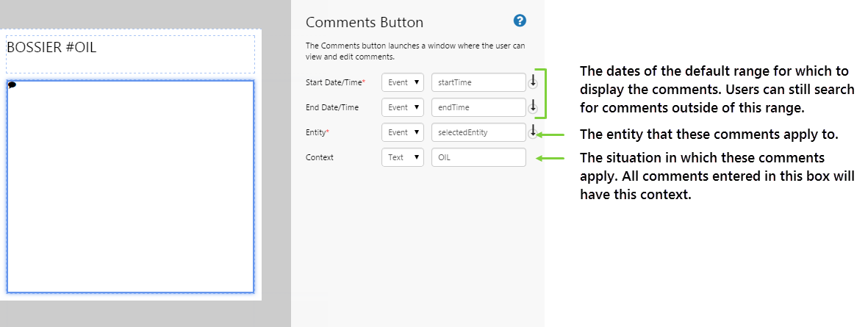This screenshot has width=868, height=327.
Task: Open the blue help question mark icon
Action: tap(520, 21)
